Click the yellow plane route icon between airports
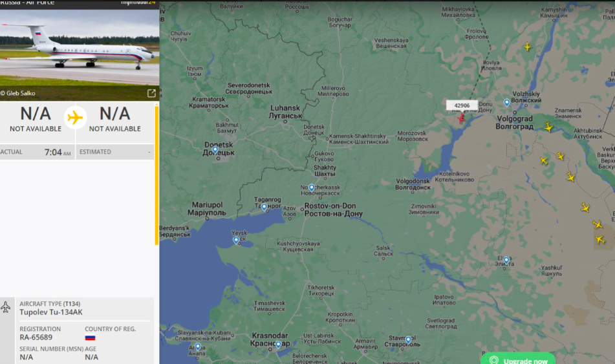Screen dimensions: 615x364 [x=75, y=117]
